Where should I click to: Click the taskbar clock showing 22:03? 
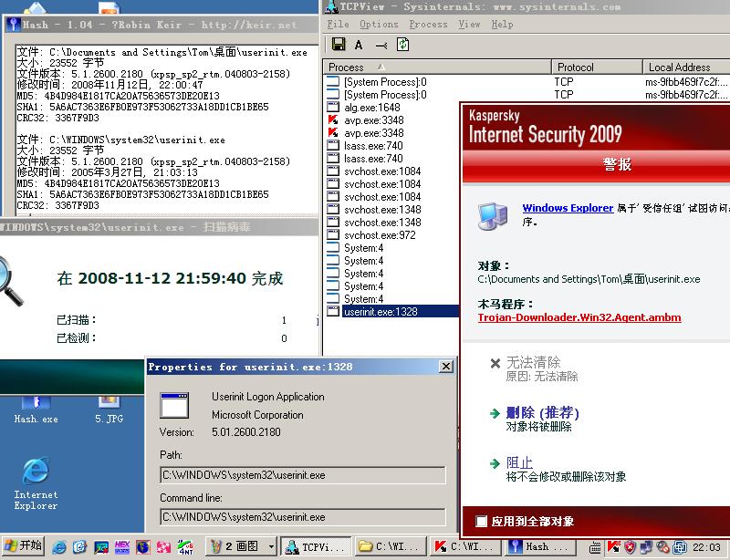[706, 547]
